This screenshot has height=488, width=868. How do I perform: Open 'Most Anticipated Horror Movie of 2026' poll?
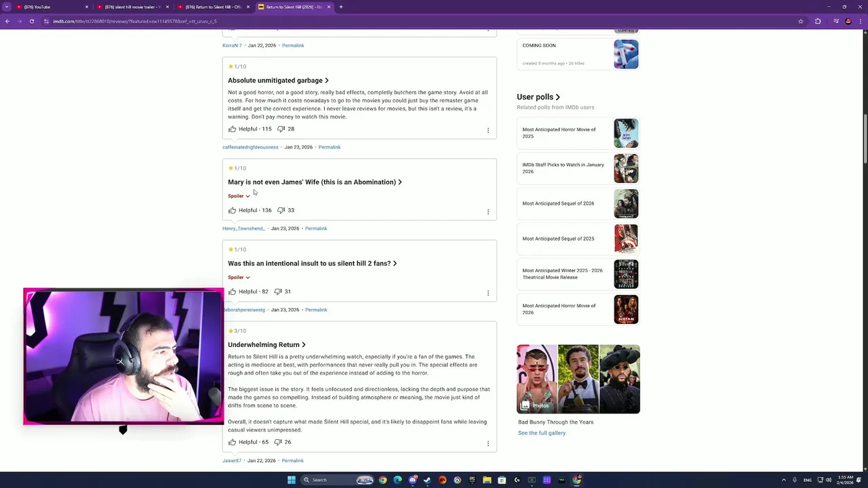(578, 309)
